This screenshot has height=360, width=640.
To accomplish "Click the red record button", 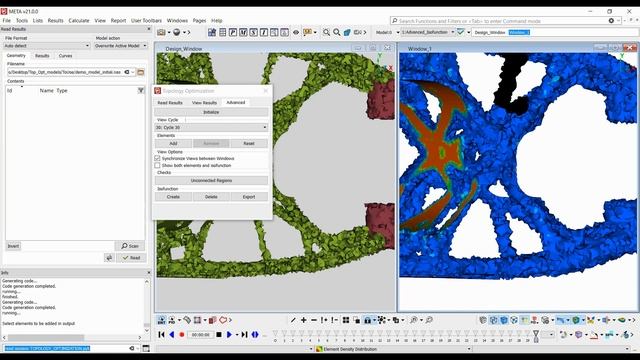I will pos(182,335).
